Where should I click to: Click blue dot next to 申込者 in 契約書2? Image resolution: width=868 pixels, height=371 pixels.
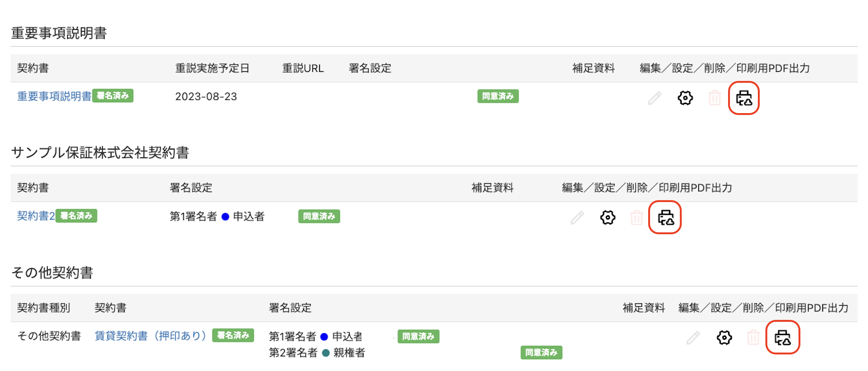click(x=226, y=217)
